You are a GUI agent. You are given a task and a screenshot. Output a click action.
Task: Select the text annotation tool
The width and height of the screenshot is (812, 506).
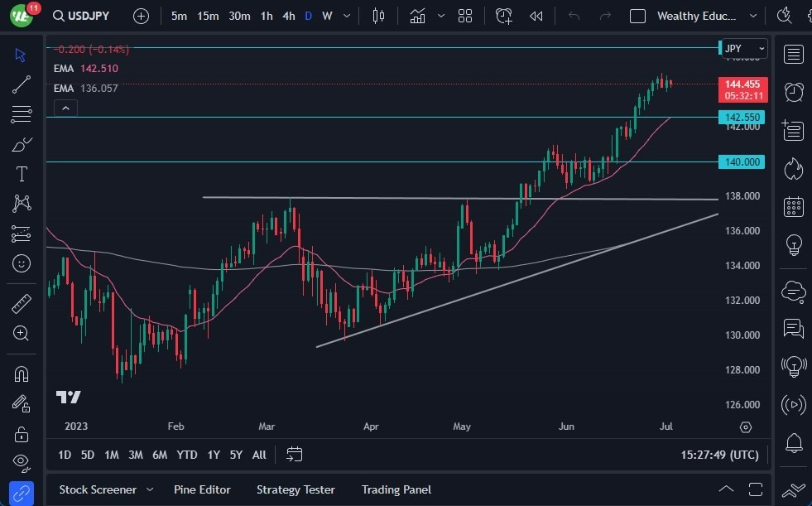(x=22, y=174)
